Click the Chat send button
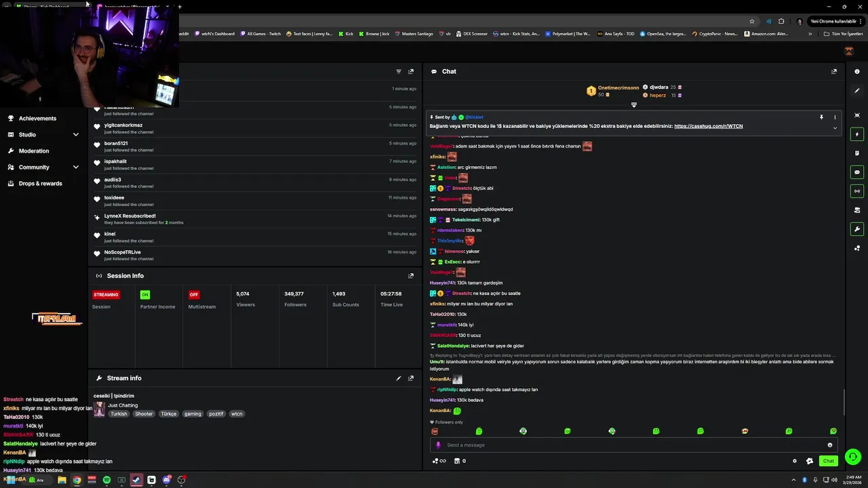 pyautogui.click(x=828, y=461)
